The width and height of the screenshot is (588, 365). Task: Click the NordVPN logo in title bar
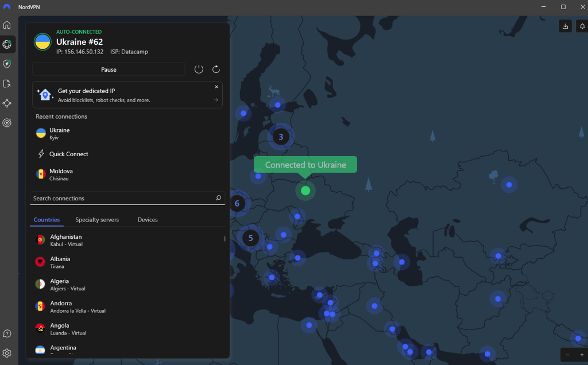tap(7, 7)
